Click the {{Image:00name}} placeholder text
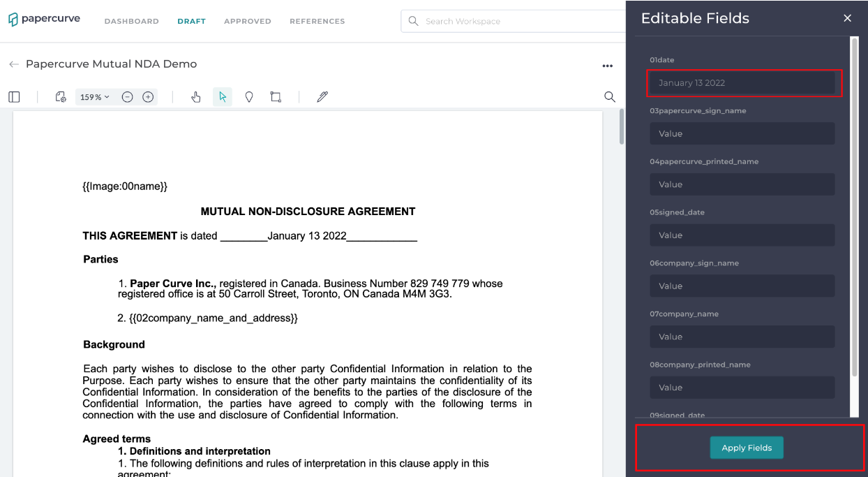This screenshot has width=868, height=477. point(125,186)
